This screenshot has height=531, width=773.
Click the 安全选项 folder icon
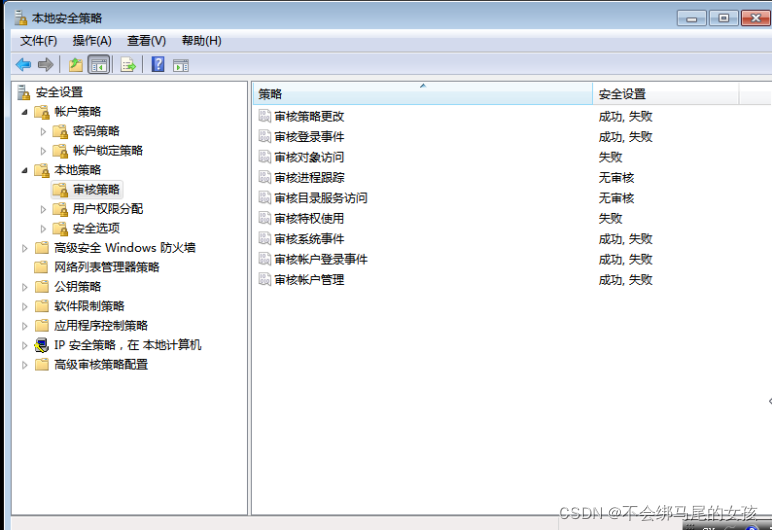click(60, 229)
